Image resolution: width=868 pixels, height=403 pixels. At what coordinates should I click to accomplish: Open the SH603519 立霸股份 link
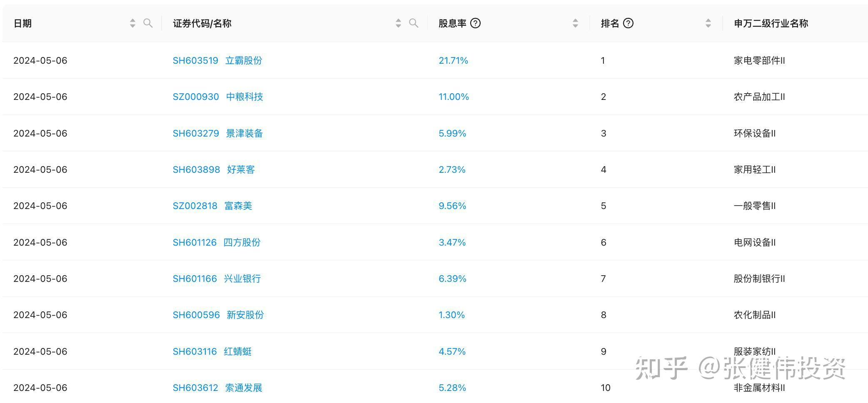point(217,60)
